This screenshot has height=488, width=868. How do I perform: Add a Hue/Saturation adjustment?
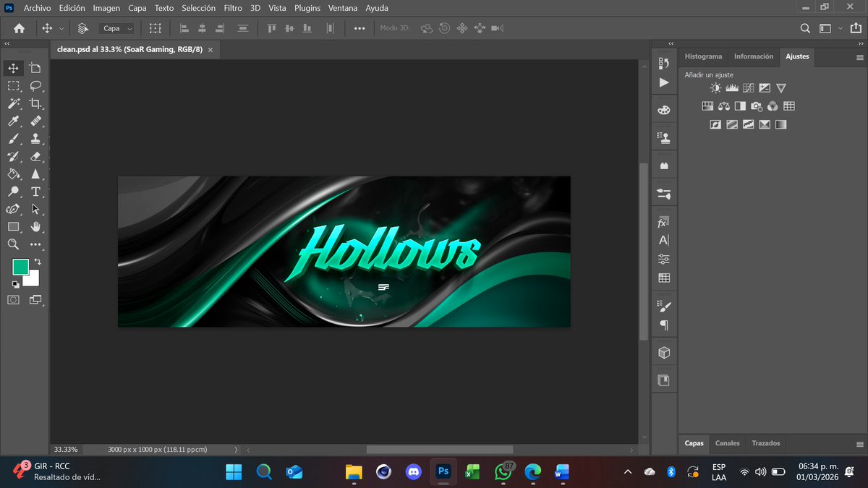pyautogui.click(x=707, y=106)
